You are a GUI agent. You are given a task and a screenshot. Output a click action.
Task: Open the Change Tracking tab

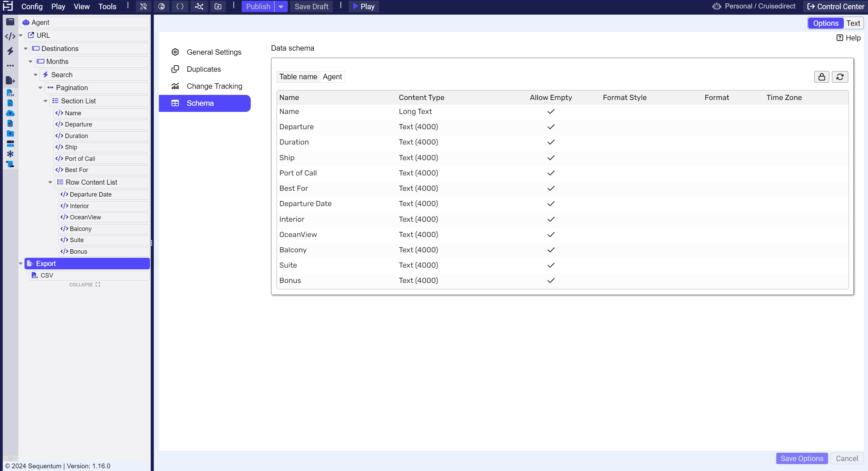tap(205, 86)
